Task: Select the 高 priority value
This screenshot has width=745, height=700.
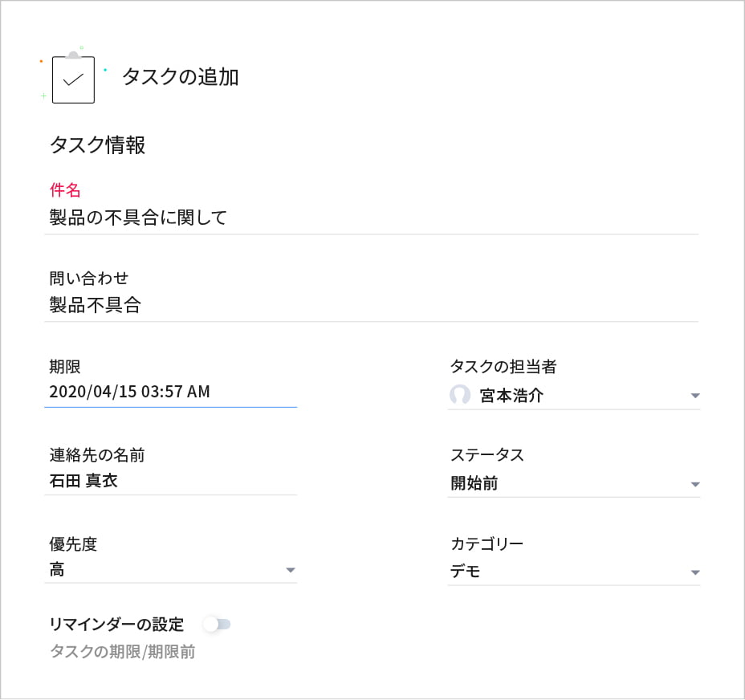Action: [57, 570]
